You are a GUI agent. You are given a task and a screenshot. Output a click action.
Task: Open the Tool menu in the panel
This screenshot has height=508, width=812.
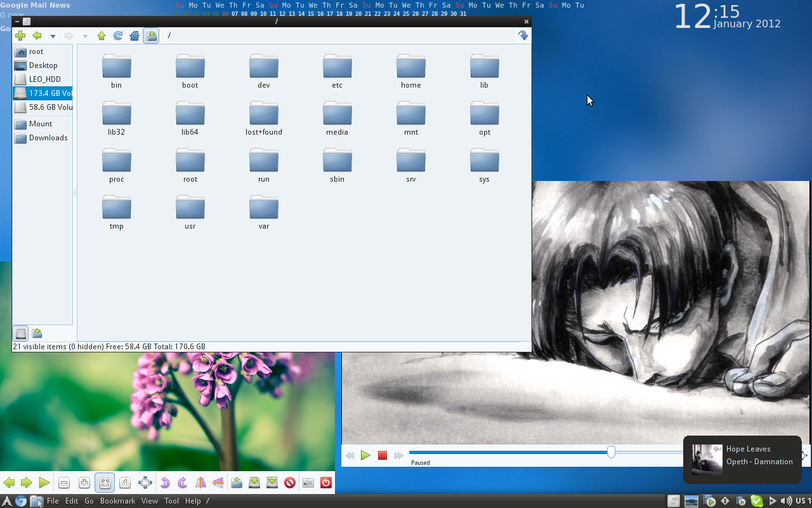pos(172,501)
